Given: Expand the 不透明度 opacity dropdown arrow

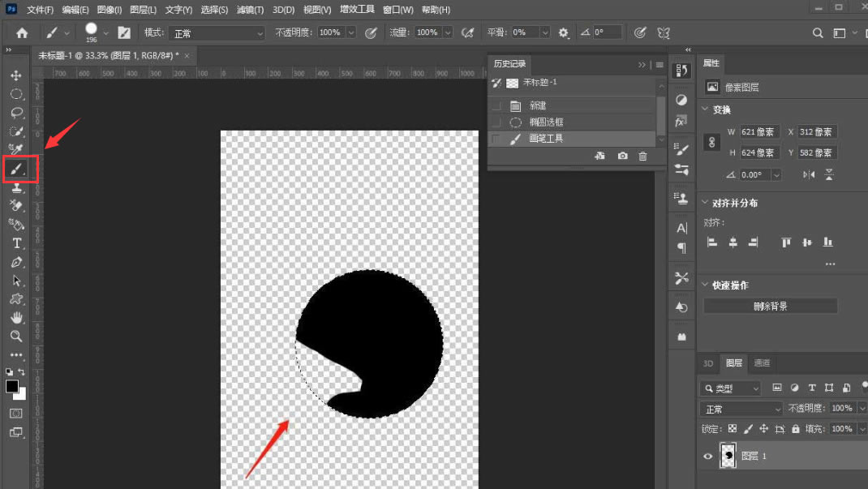Looking at the screenshot, I should [x=351, y=32].
